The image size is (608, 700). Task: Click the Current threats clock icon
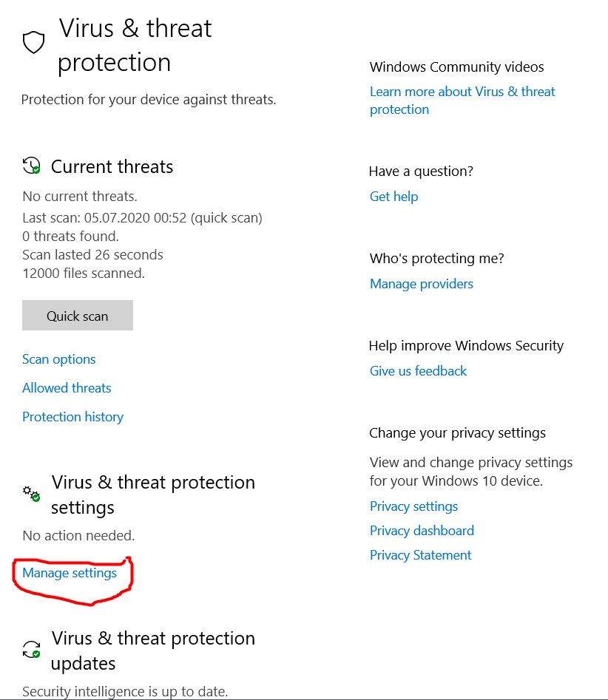[31, 166]
